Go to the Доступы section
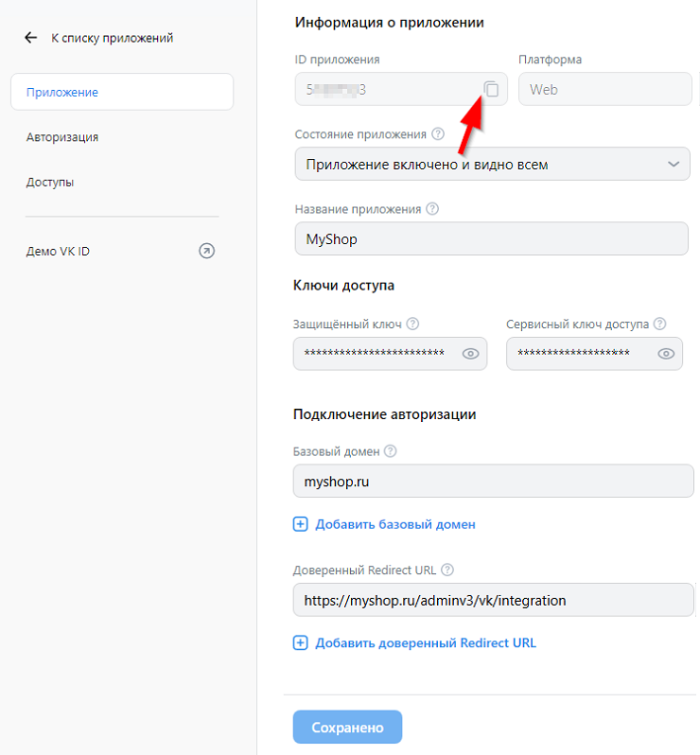 pos(50,182)
